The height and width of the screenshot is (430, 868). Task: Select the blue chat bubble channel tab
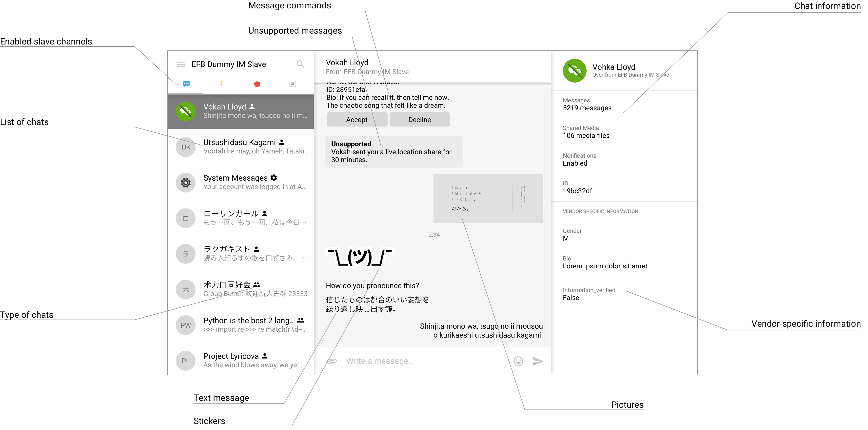pyautogui.click(x=186, y=84)
